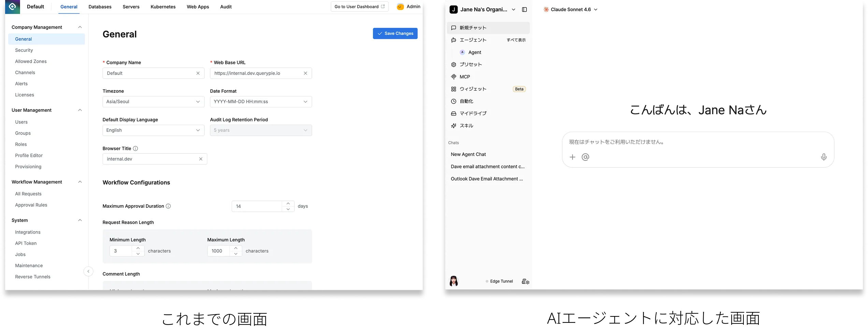Image resolution: width=868 pixels, height=330 pixels.
Task: Click the plus attachment icon in chat box
Action: click(572, 157)
